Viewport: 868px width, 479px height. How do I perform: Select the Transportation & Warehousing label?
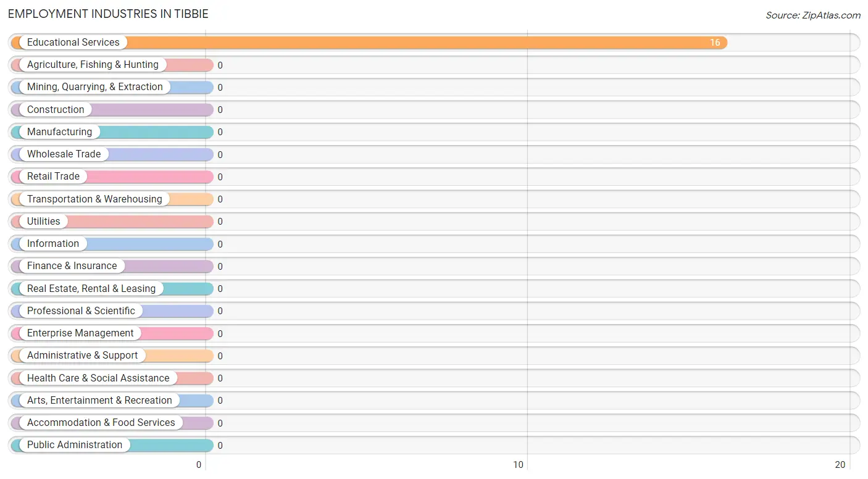(94, 199)
